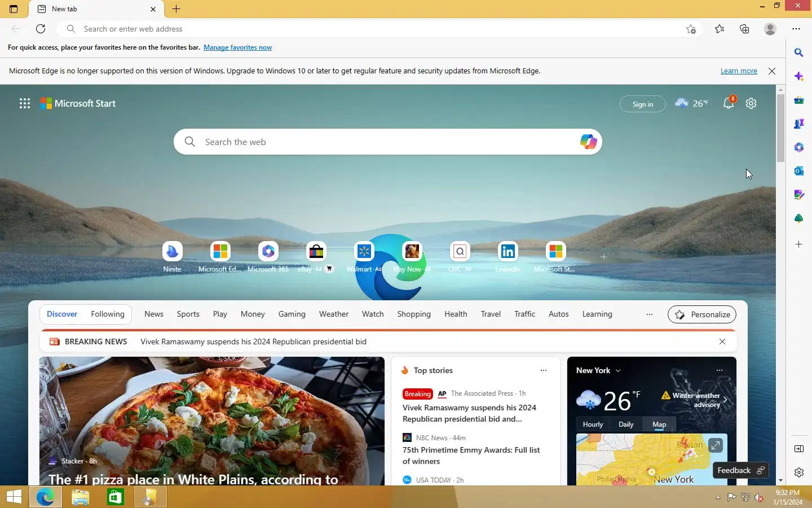812x508 pixels.
Task: Select the Sports feed tab
Action: [x=188, y=314]
